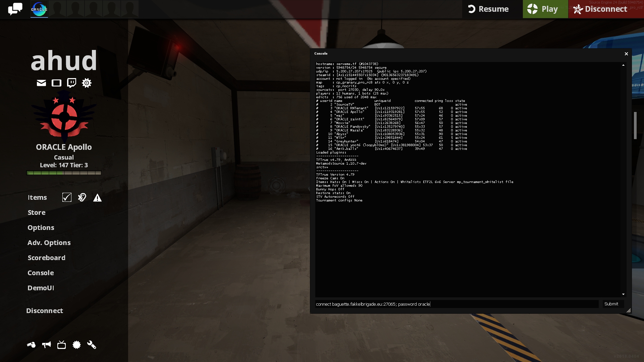The image size is (644, 362).
Task: Click the console resize grip corner
Action: (x=629, y=310)
